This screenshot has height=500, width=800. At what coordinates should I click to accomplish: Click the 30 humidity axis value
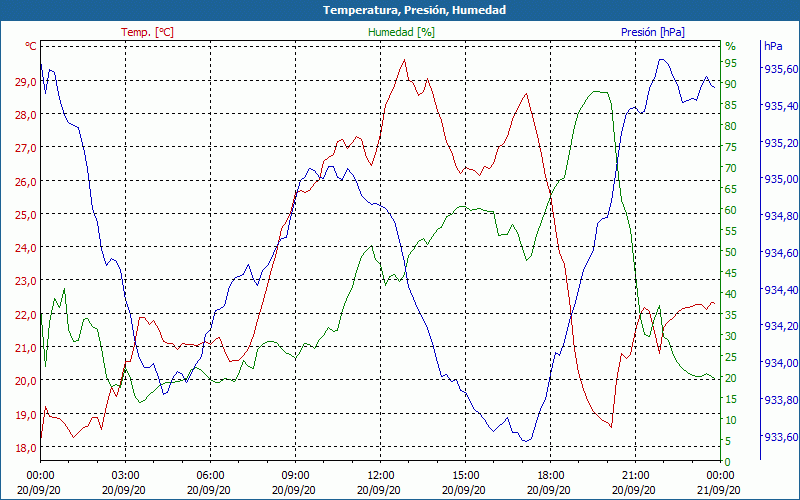pos(731,336)
